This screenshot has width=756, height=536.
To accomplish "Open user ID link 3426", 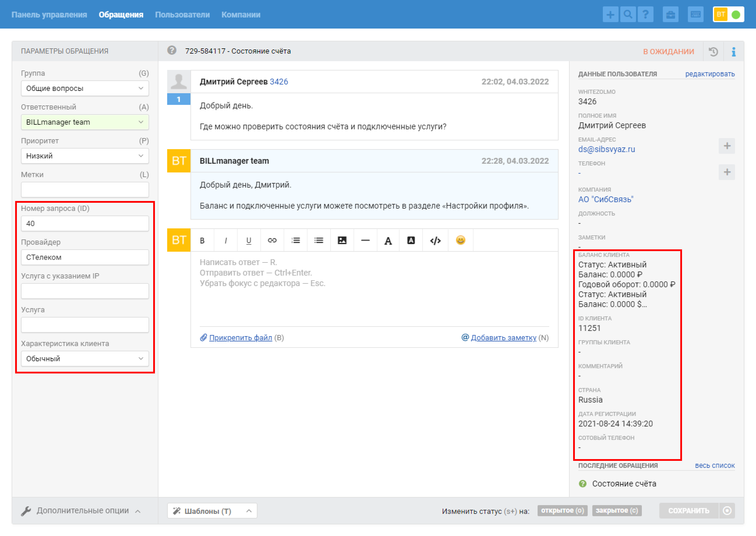I will 279,82.
